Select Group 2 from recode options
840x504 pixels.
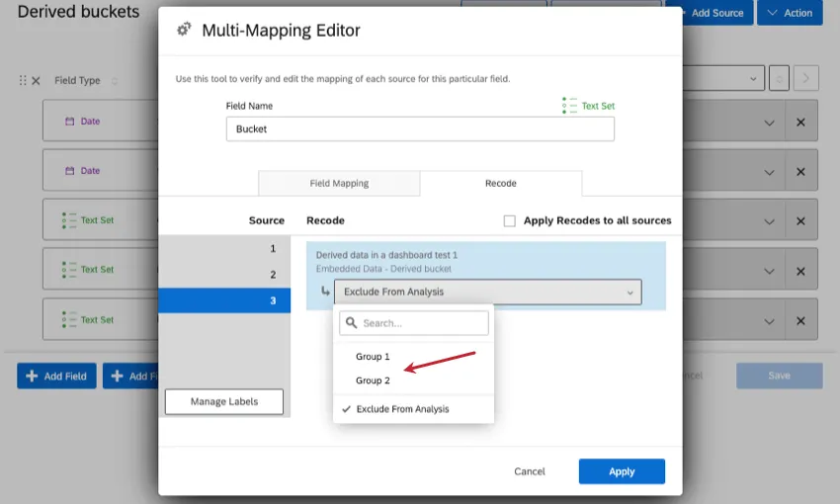(x=374, y=380)
